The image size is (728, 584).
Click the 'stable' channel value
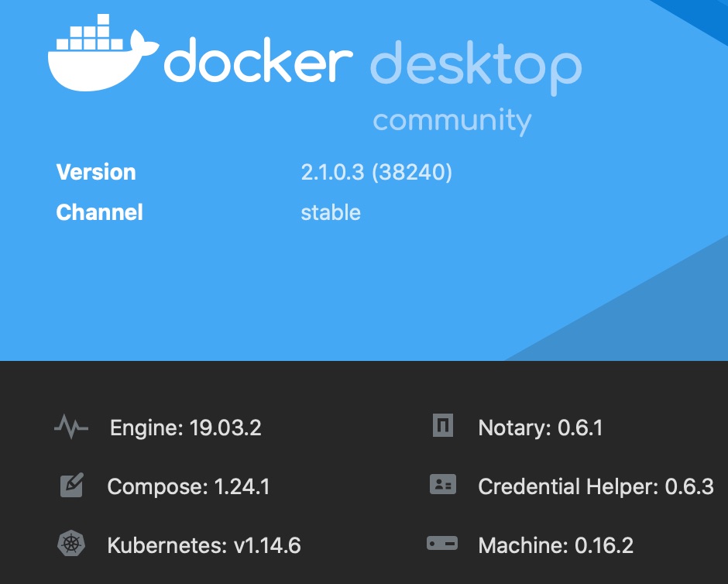pyautogui.click(x=331, y=213)
